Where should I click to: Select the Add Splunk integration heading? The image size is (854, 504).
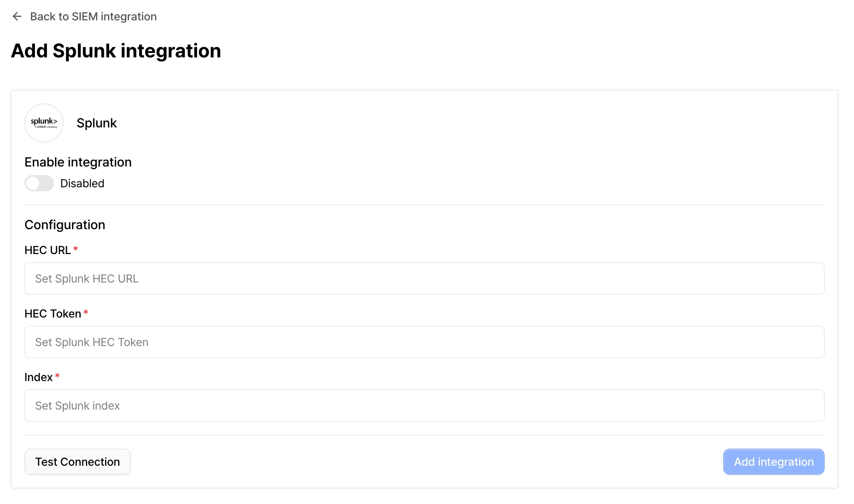116,50
